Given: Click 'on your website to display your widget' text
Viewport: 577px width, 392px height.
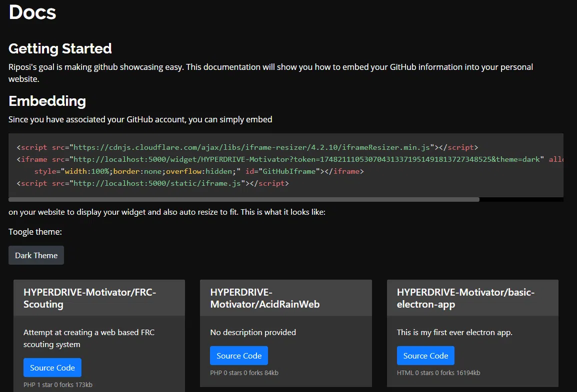Looking at the screenshot, I should 166,212.
